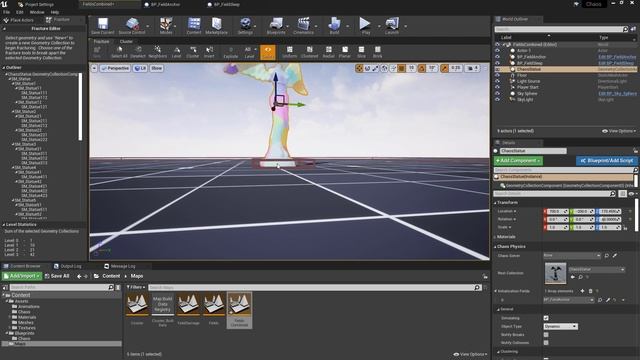Open the File menu

click(x=7, y=12)
